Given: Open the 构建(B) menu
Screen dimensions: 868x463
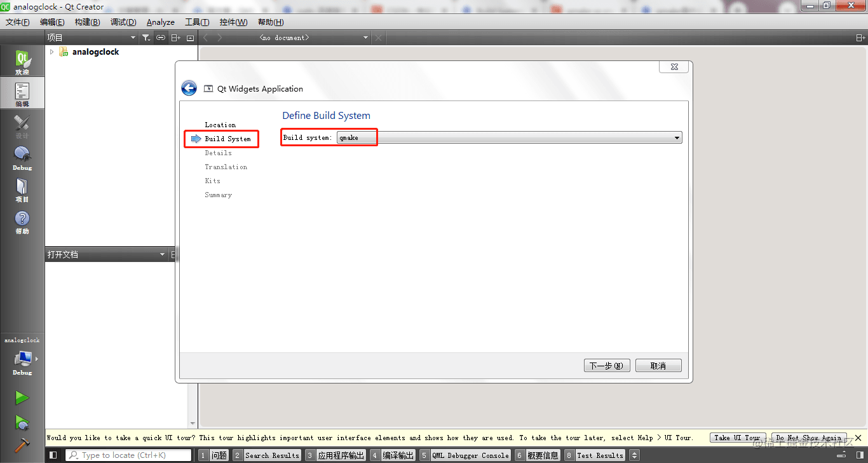Looking at the screenshot, I should 87,22.
